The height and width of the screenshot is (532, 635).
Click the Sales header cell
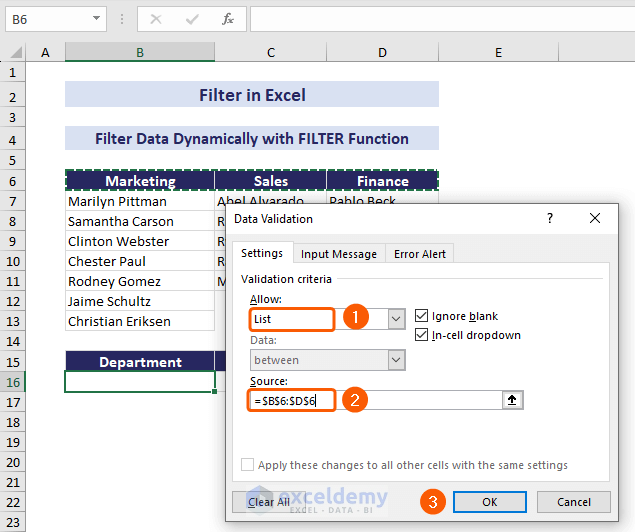click(271, 181)
